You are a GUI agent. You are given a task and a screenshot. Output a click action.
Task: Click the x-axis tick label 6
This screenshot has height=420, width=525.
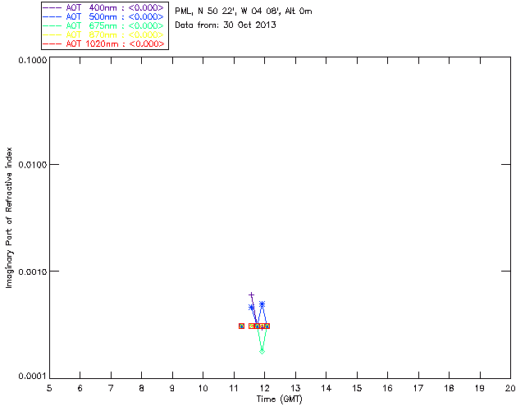tap(80, 388)
